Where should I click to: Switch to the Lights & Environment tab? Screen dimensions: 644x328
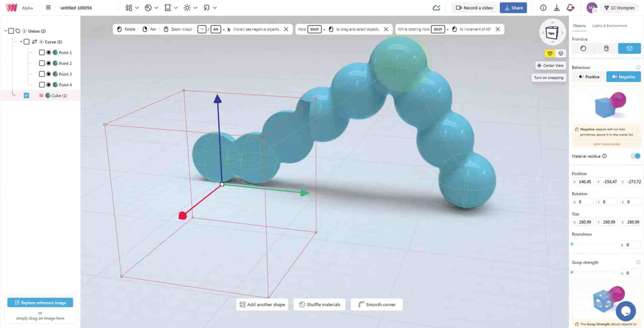click(609, 26)
